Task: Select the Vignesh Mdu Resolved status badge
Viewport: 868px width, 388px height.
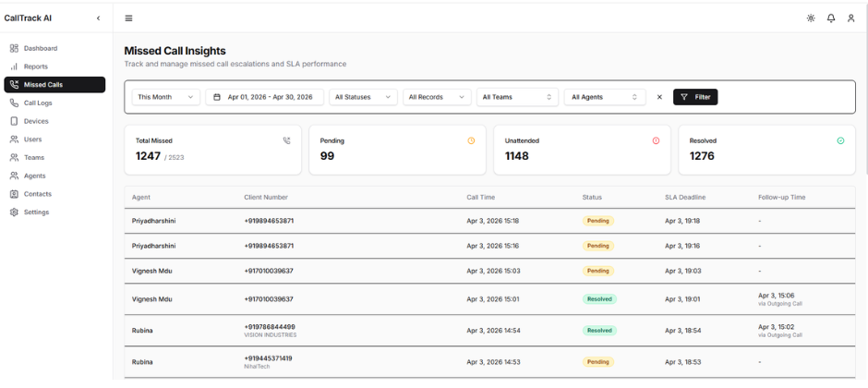Action: click(x=599, y=299)
